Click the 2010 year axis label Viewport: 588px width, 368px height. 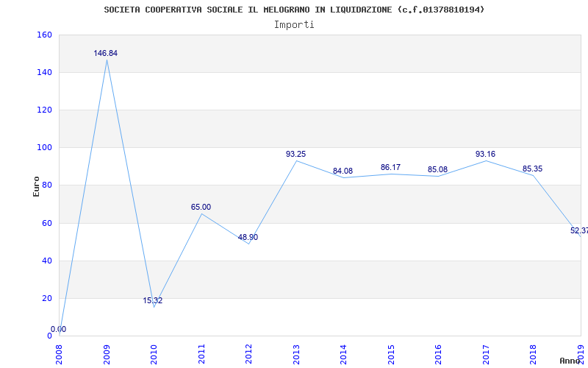154,355
